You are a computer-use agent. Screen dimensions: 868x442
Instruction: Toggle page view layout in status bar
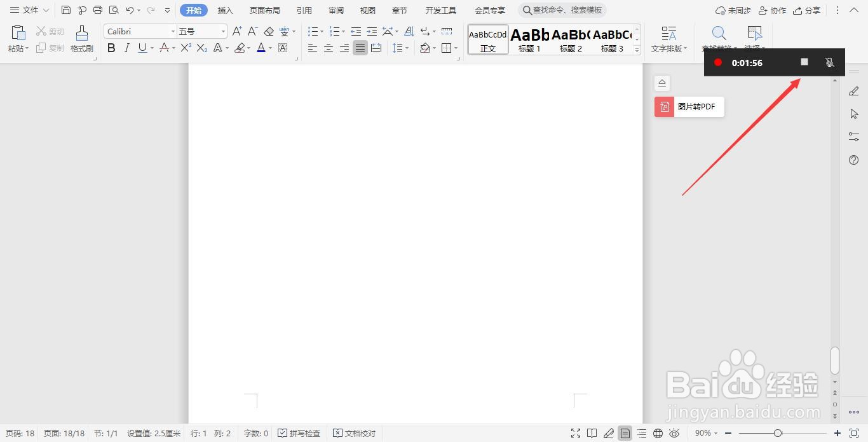click(625, 433)
